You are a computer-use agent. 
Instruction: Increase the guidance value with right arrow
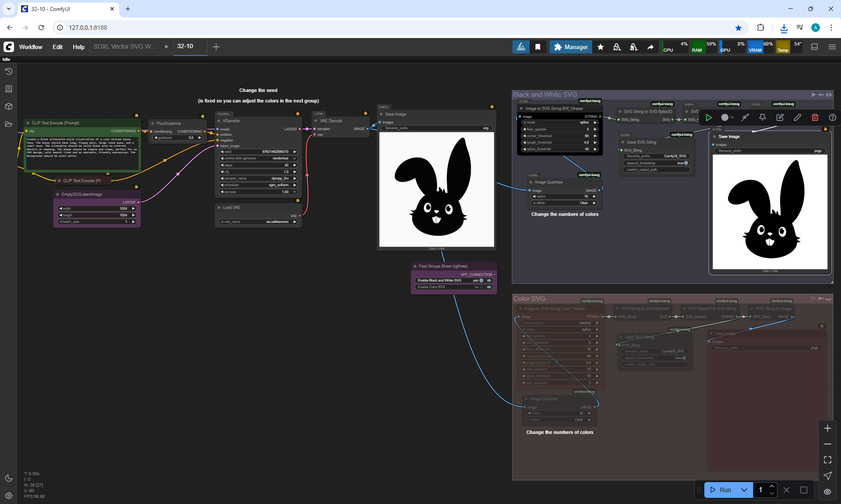point(200,137)
